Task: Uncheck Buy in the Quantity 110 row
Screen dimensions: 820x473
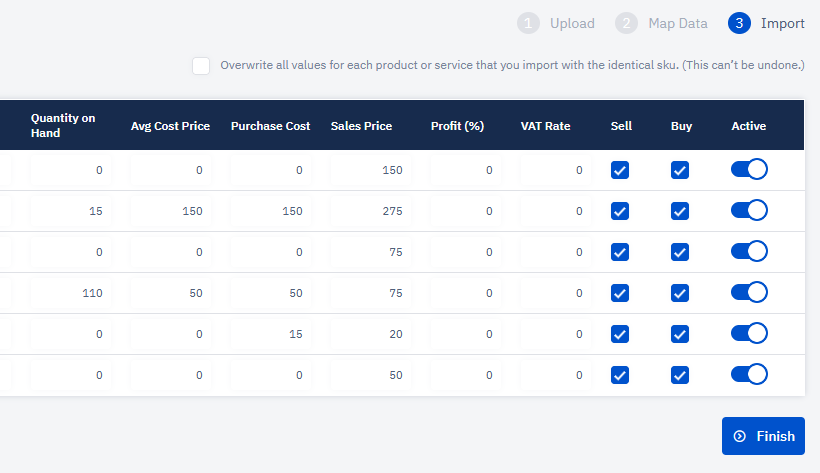Action: tap(680, 293)
